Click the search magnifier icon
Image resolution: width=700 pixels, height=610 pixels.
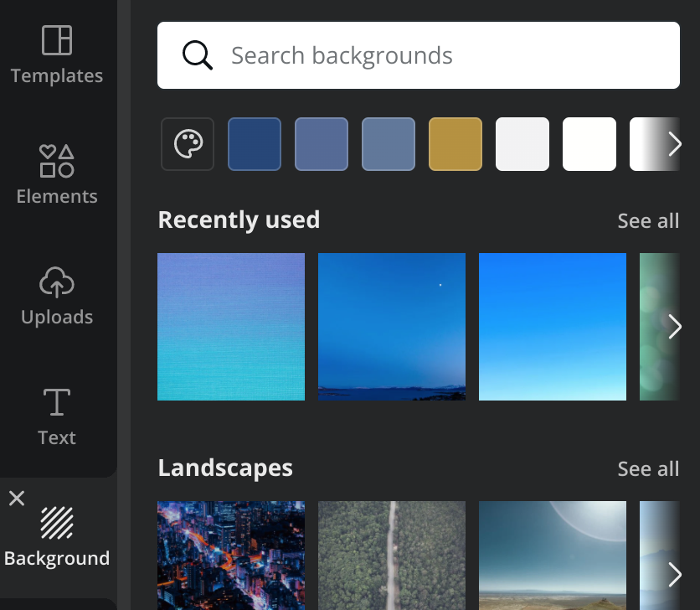[198, 55]
